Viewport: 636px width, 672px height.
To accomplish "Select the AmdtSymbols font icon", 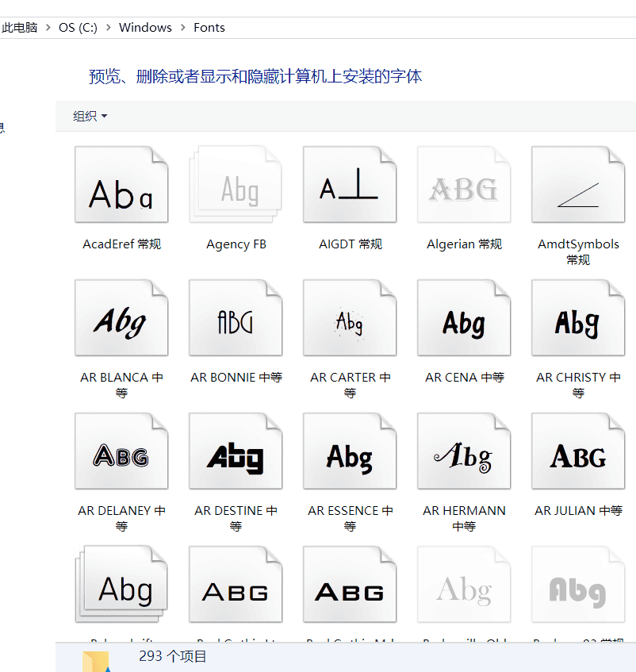I will [578, 185].
